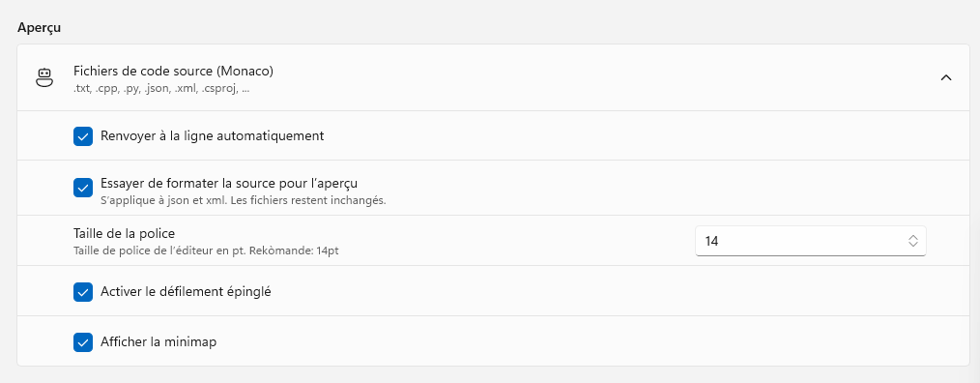980x383 pixels.
Task: Uncheck the Renvoyer à la ligne automatiquement box
Action: pos(83,135)
